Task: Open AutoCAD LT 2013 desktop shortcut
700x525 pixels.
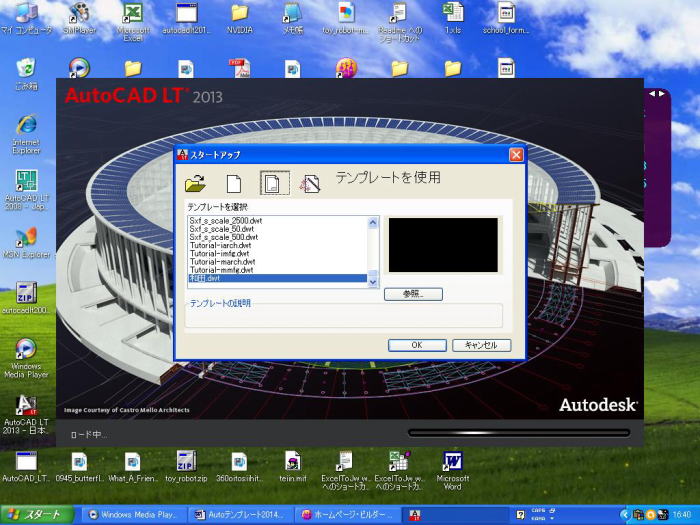Action: (26, 415)
